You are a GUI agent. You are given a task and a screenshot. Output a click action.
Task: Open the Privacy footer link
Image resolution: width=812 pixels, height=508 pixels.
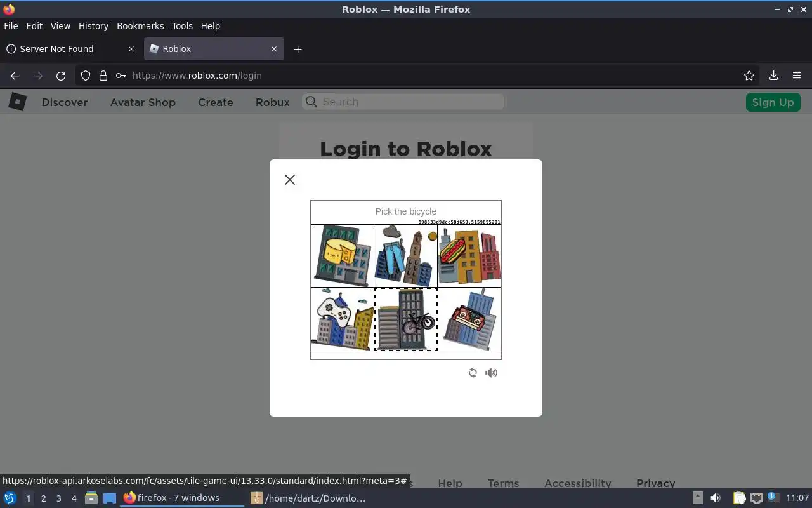coord(655,483)
